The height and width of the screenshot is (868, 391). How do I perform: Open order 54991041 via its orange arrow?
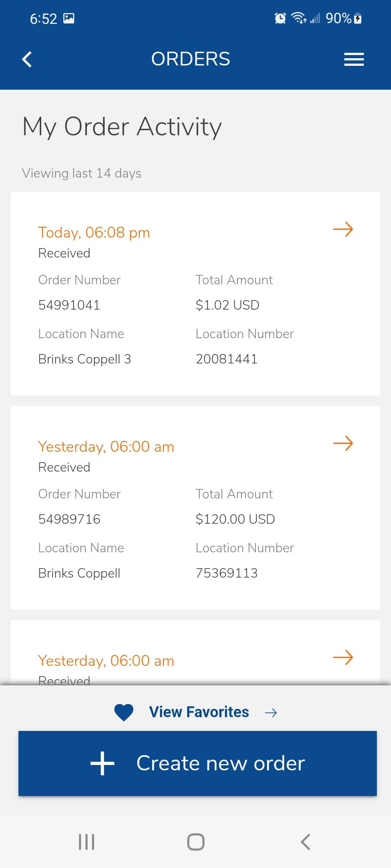coord(343,229)
